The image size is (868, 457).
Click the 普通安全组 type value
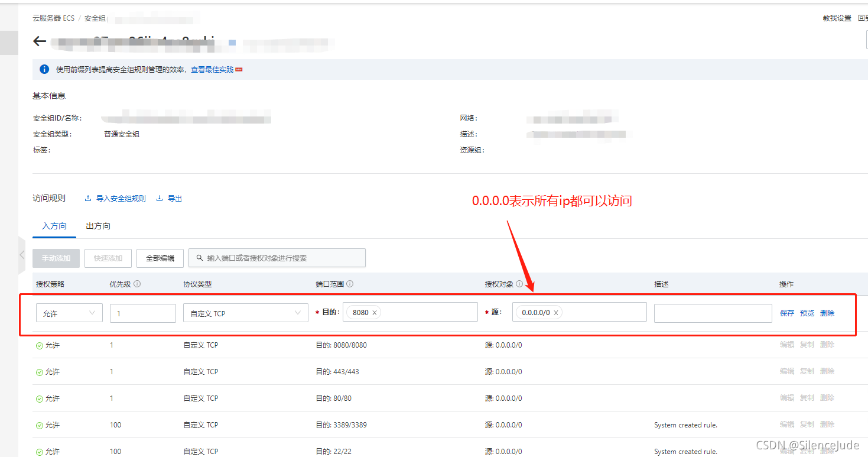(122, 134)
